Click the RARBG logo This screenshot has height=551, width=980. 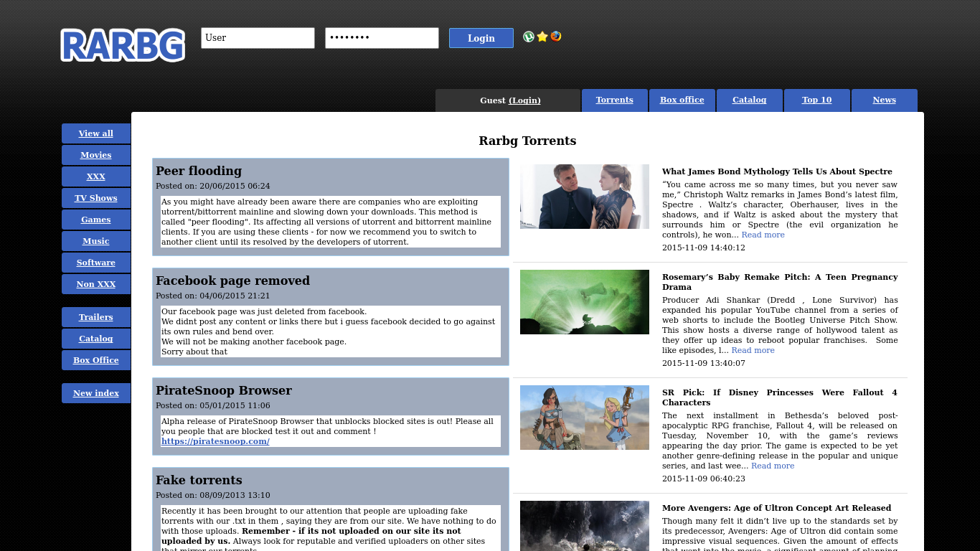(x=123, y=45)
